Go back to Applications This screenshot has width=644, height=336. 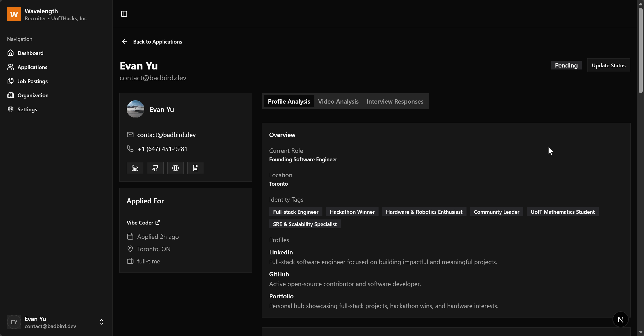pyautogui.click(x=157, y=42)
